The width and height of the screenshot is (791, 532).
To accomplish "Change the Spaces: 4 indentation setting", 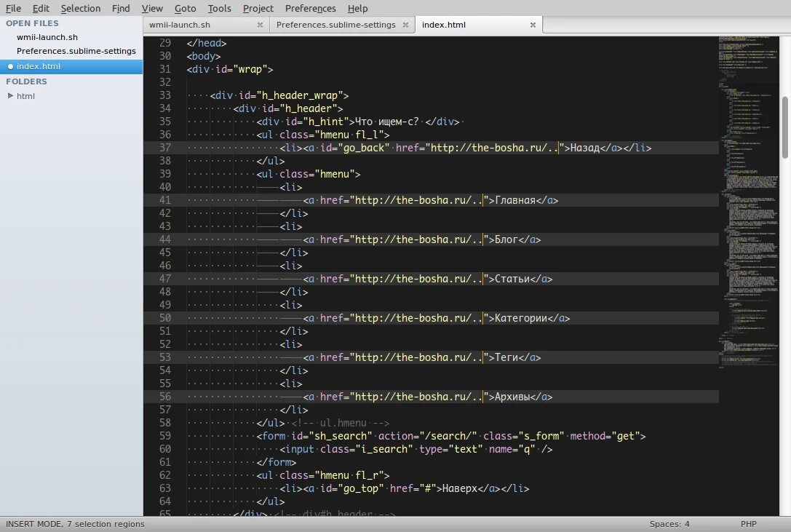I will (x=669, y=524).
